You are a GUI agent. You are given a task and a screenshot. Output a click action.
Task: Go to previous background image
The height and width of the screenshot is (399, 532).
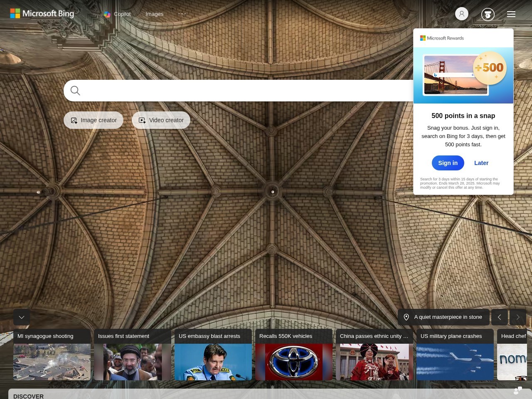click(500, 317)
